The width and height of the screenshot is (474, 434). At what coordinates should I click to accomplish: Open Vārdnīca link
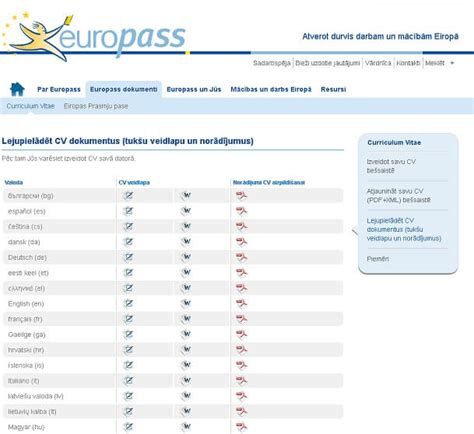(x=378, y=63)
